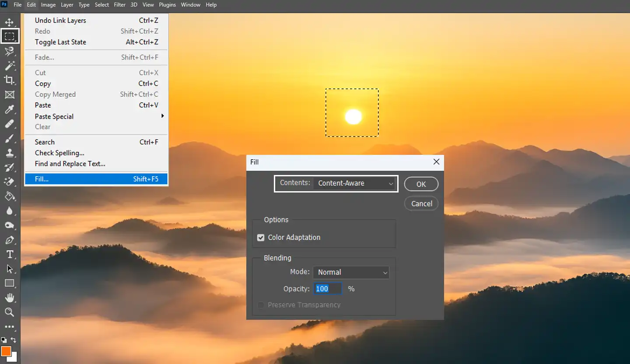Screen dimensions: 630x364
Task: Open the Filter menu
Action: point(119,5)
